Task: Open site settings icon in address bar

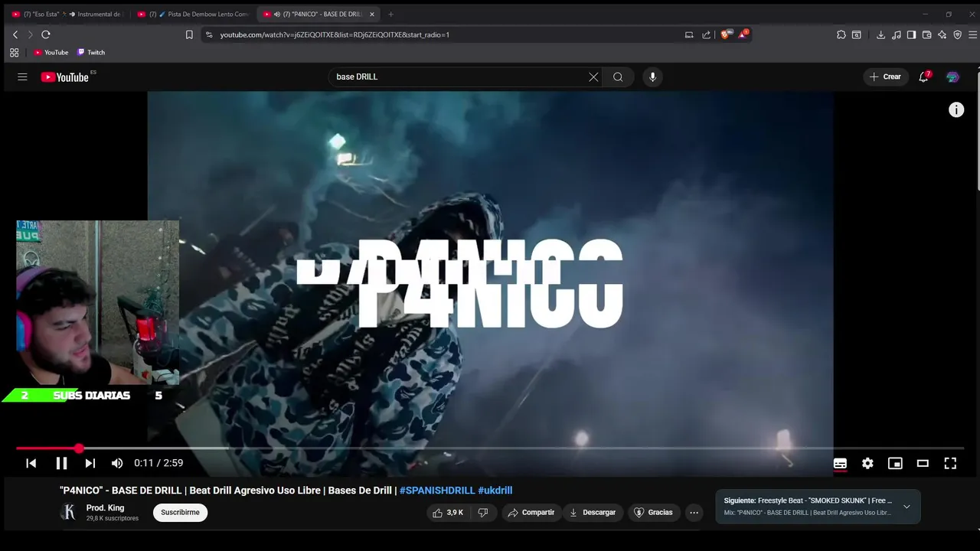Action: pos(209,34)
